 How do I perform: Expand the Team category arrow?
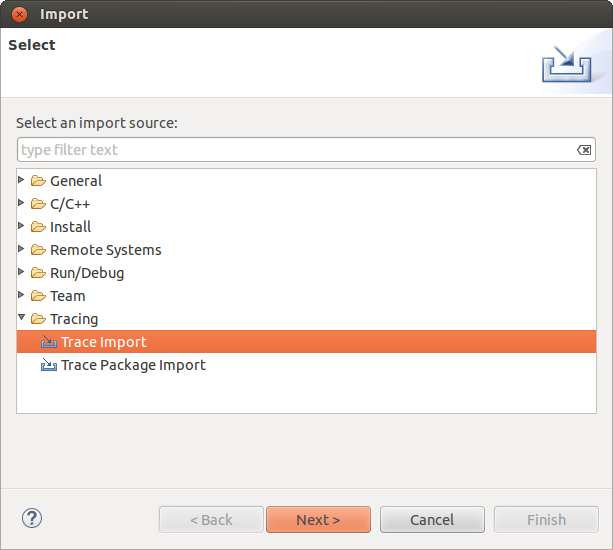(22, 295)
